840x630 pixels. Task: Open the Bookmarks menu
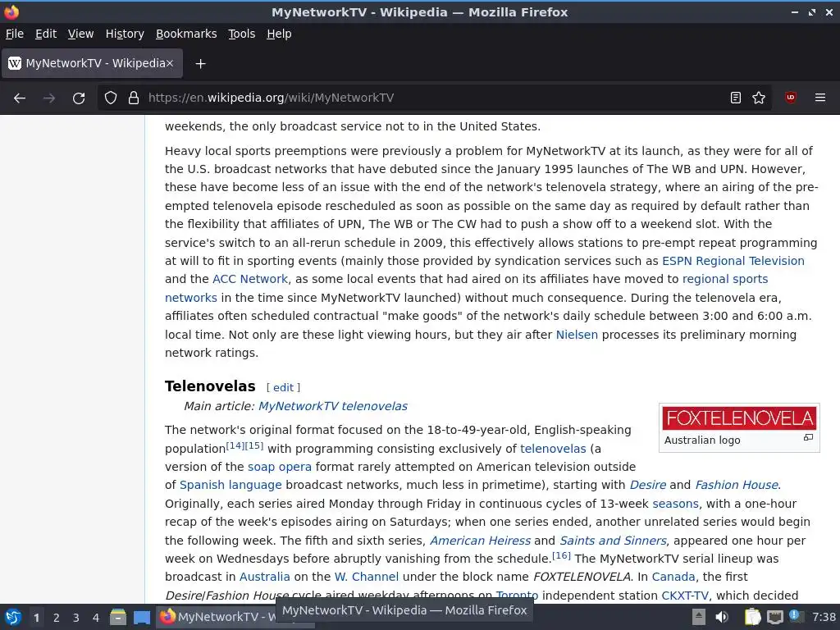coord(186,34)
